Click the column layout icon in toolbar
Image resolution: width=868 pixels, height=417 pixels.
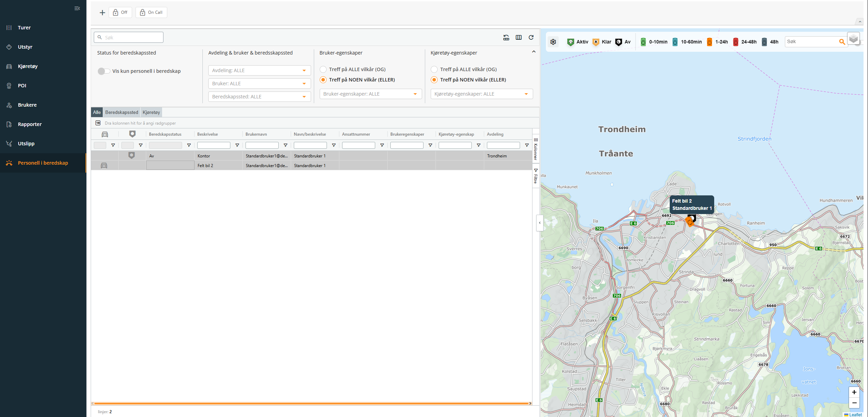point(519,37)
